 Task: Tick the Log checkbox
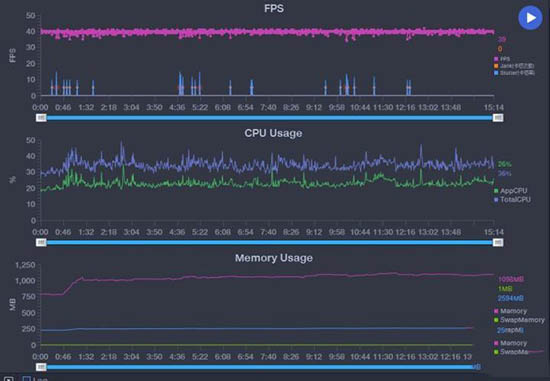coord(27,379)
